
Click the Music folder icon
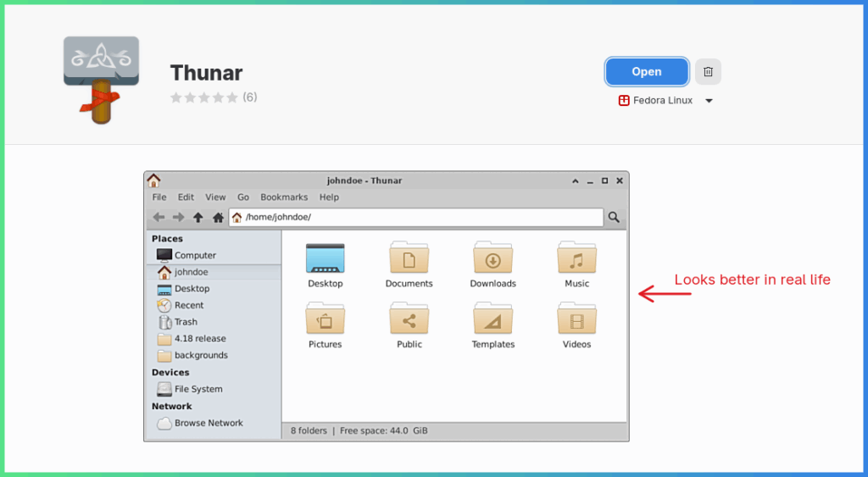tap(576, 258)
